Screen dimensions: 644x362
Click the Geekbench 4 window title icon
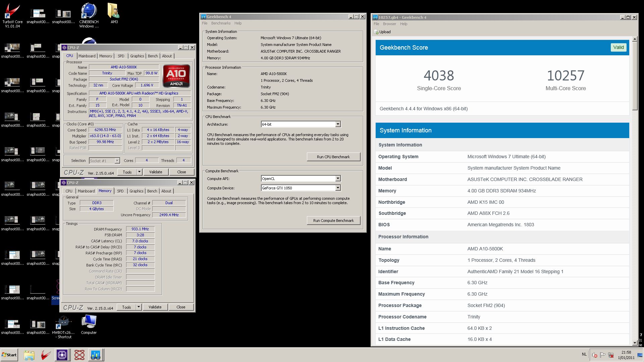point(203,17)
